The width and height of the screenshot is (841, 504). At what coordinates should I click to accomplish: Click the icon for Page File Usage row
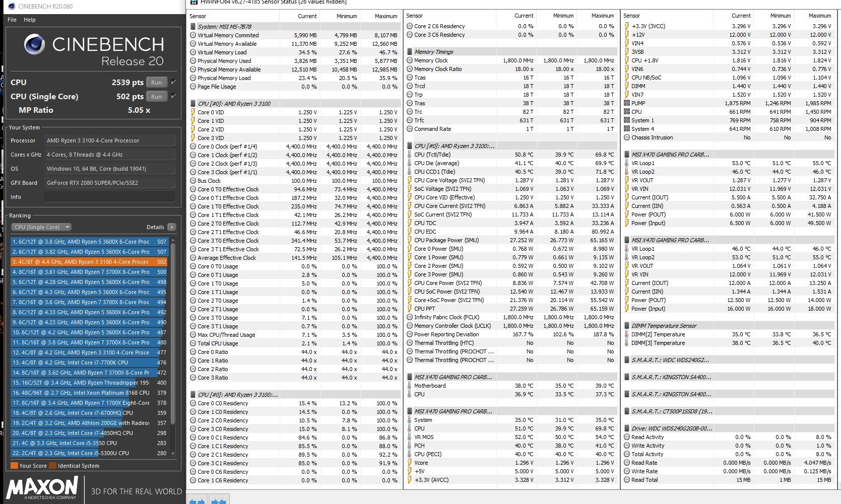pyautogui.click(x=193, y=87)
